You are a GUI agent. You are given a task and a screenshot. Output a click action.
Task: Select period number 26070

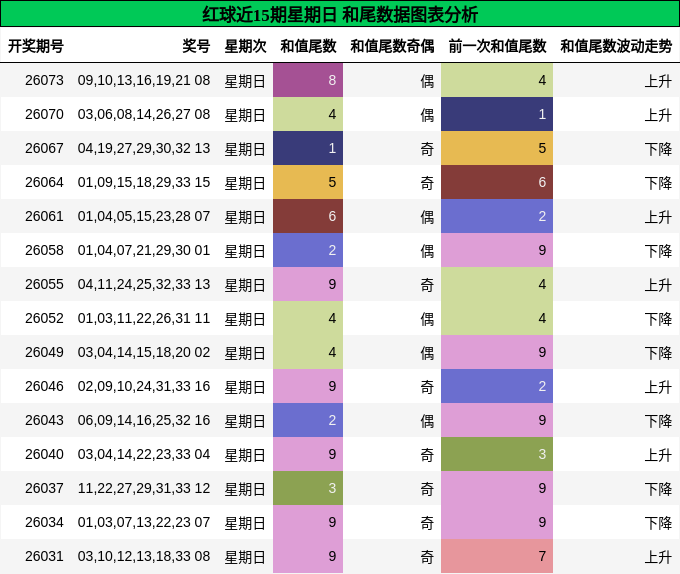point(44,114)
